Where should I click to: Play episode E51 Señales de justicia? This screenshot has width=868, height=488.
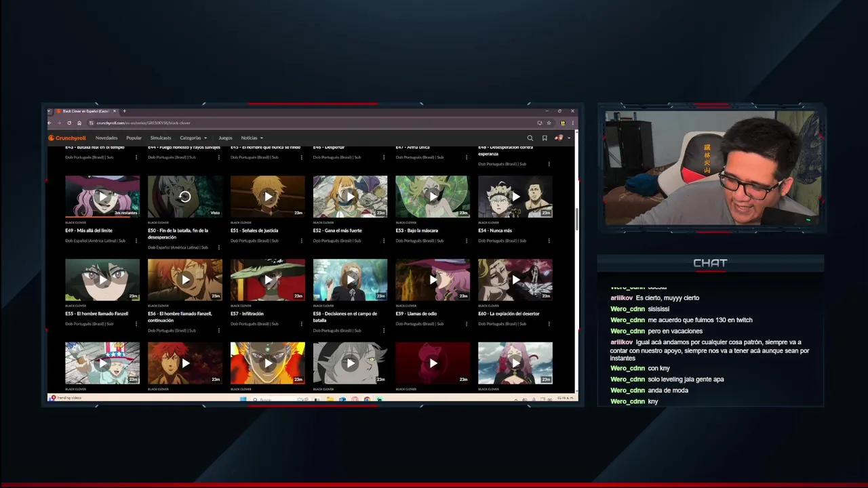(268, 197)
